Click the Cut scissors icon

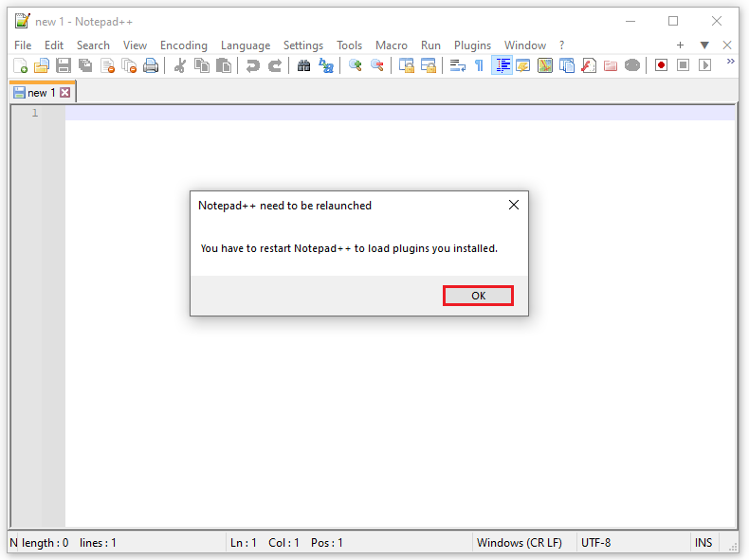coord(179,65)
